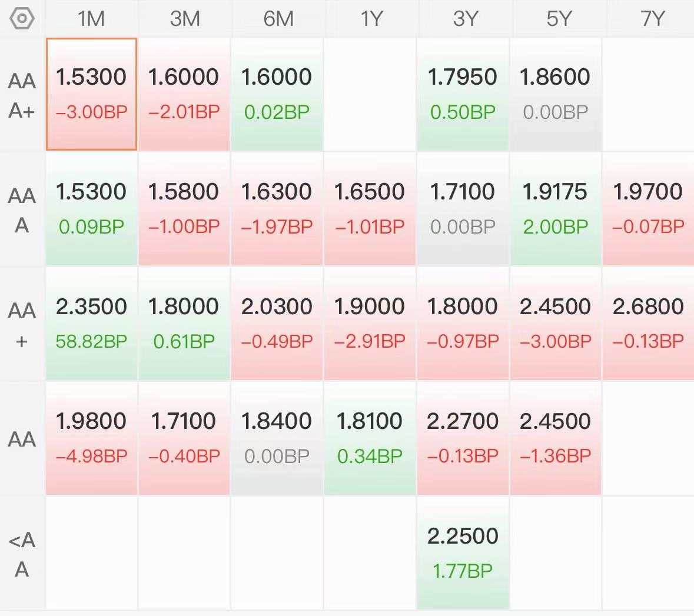Select AA 1Y cell showing 0.34BP
Image resolution: width=694 pixels, height=616 pixels.
tap(370, 438)
